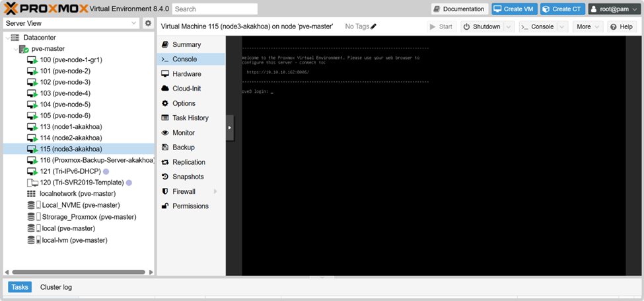Select the Tasks tab

tap(20, 287)
